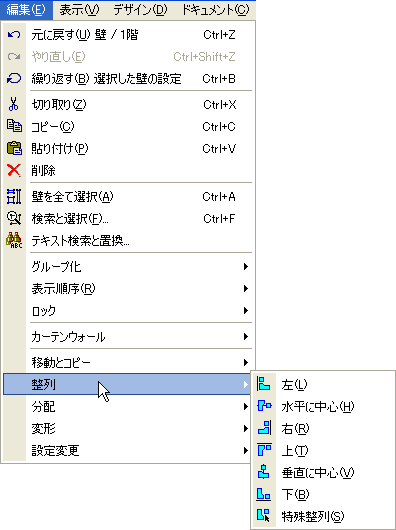Select 右(R) in the align submenu
Image resolution: width=396 pixels, height=530 pixels.
click(x=323, y=428)
